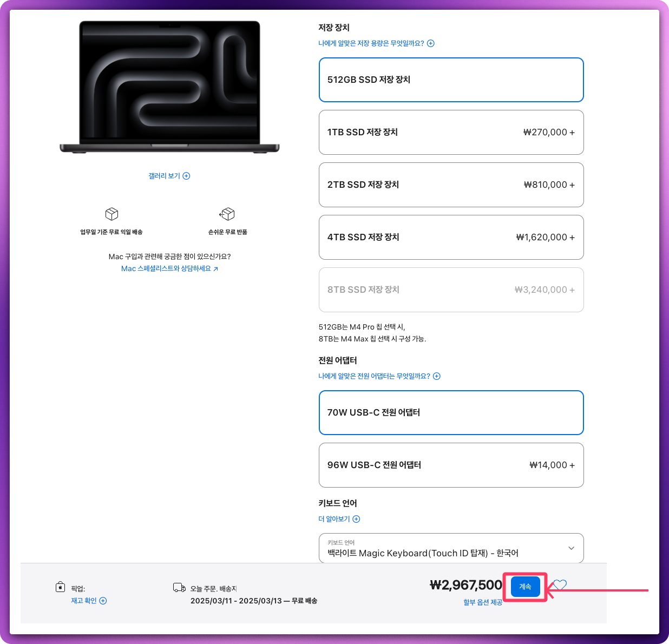669x644 pixels.
Task: Open Mac 스페셜리스트와 상담하세요 link
Action: pyautogui.click(x=166, y=268)
